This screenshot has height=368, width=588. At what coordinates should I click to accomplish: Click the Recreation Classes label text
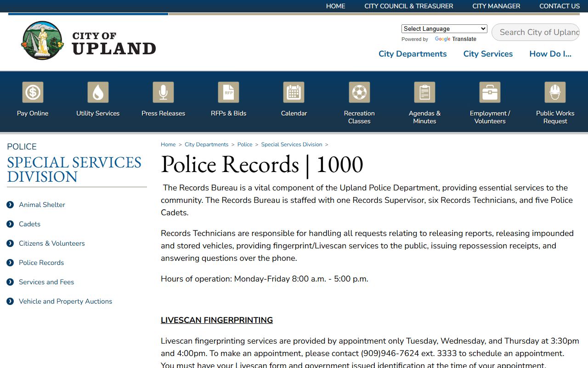(x=359, y=117)
